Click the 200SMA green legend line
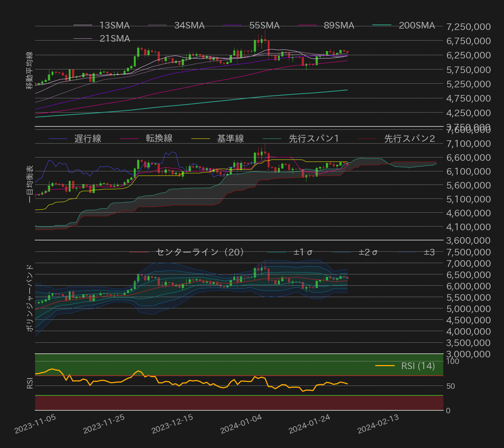The image size is (504, 448). pyautogui.click(x=382, y=26)
